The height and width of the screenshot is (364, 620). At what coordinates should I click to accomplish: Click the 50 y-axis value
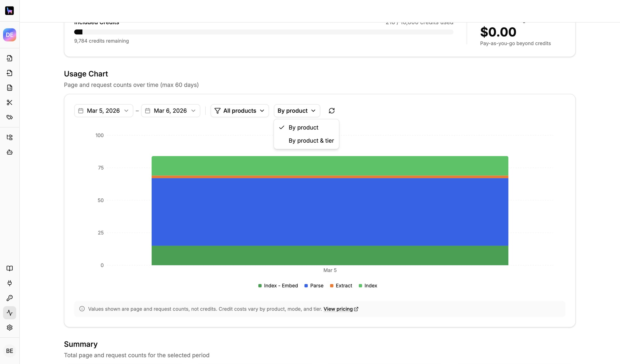101,200
